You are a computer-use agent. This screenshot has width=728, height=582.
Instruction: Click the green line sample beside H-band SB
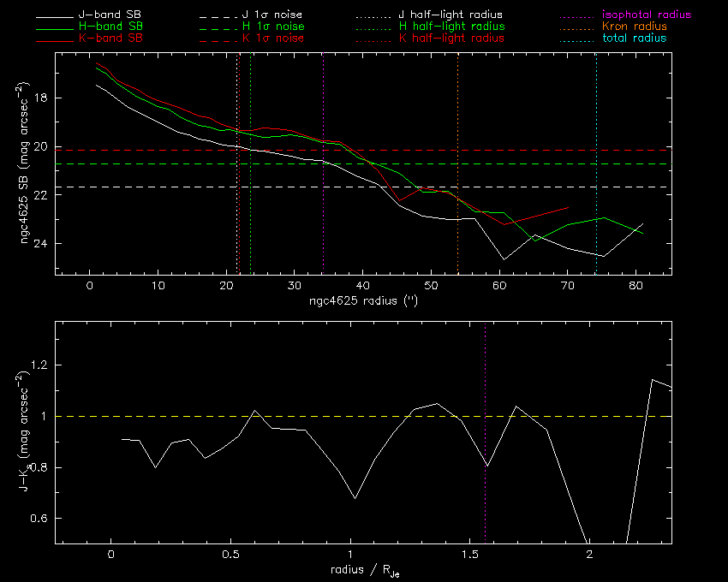(x=56, y=27)
